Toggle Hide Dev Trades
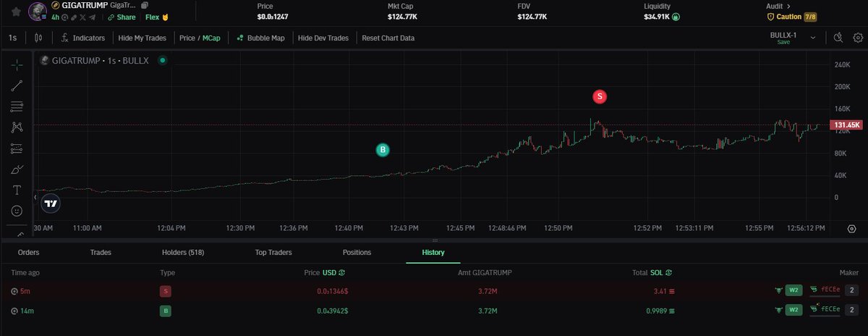The width and height of the screenshot is (868, 336). (323, 38)
